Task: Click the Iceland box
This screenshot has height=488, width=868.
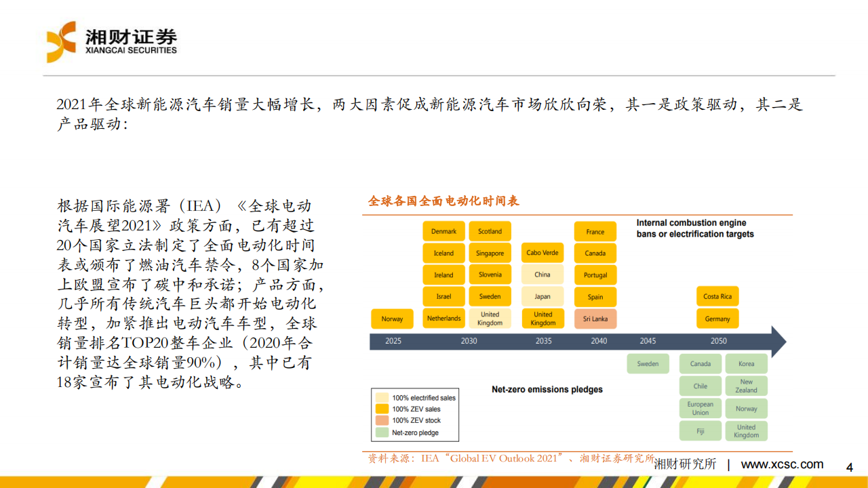Action: [x=444, y=253]
